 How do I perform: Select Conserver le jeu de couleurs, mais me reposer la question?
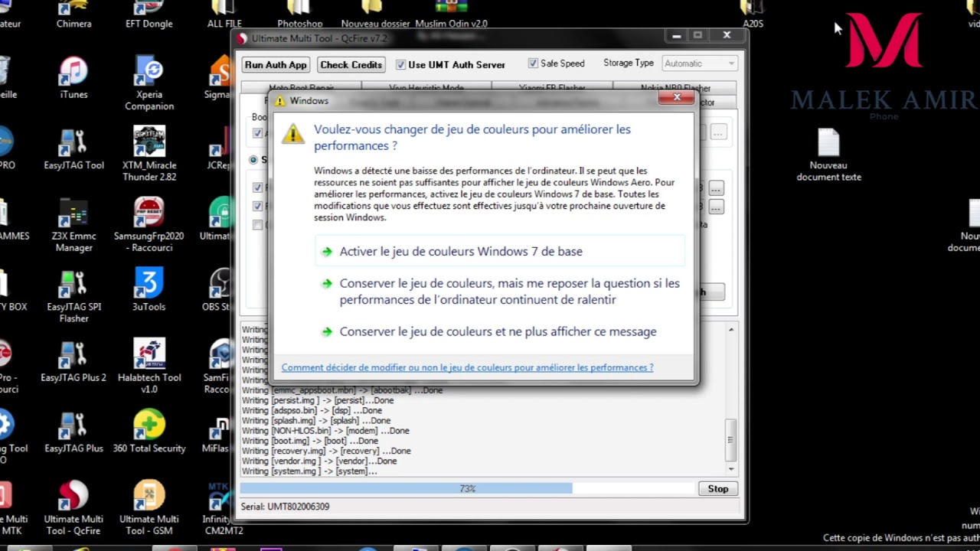500,291
